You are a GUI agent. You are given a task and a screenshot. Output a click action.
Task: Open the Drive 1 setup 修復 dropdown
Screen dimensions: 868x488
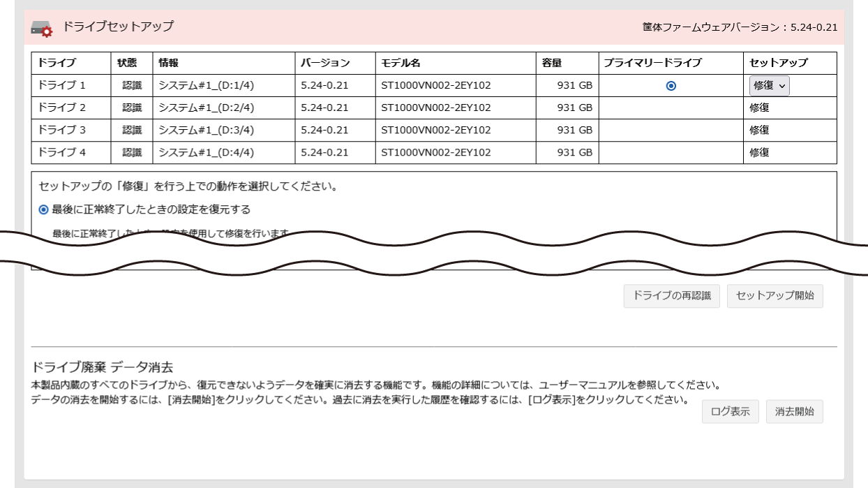pos(770,85)
